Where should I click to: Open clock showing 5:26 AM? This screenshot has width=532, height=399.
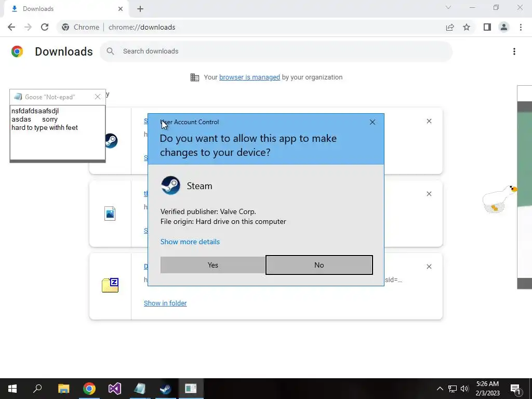487,389
